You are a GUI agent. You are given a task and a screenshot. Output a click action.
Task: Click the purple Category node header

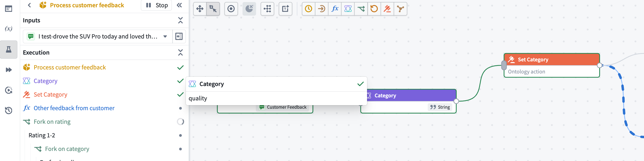[411, 96]
